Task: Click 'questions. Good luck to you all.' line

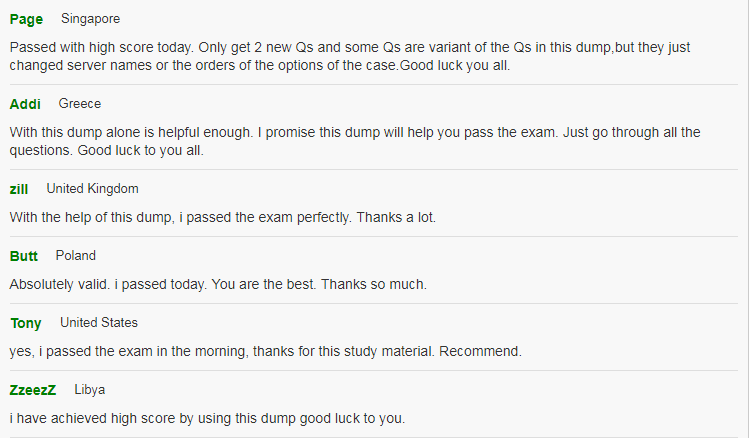Action: 107,150
